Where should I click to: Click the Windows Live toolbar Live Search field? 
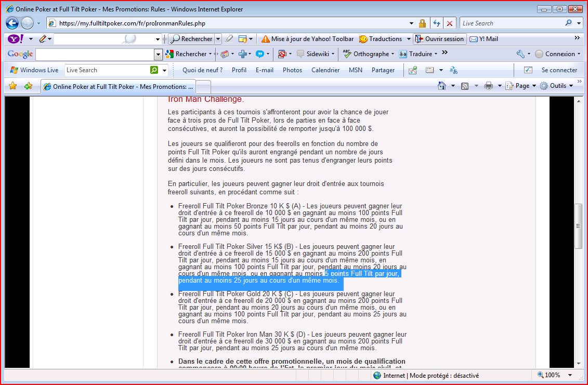107,70
